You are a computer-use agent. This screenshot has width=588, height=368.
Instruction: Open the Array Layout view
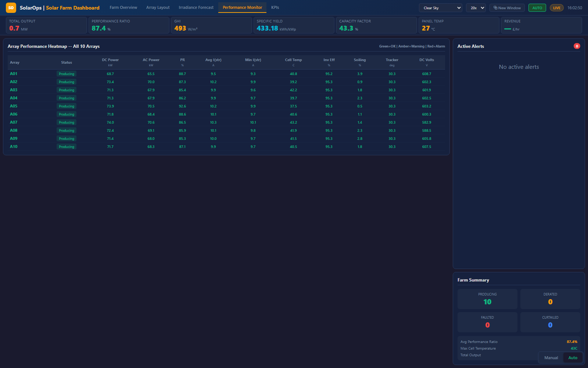[x=158, y=7]
